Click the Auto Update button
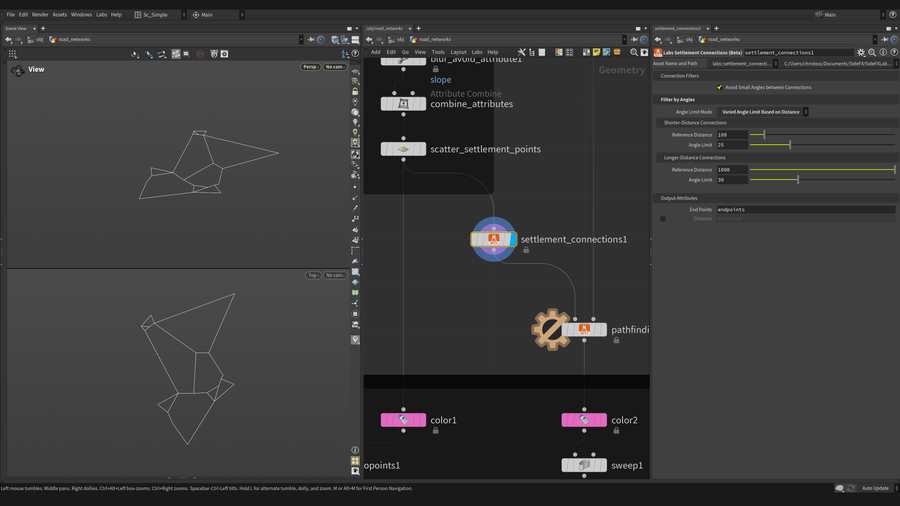Image resolution: width=900 pixels, height=506 pixels. 875,488
